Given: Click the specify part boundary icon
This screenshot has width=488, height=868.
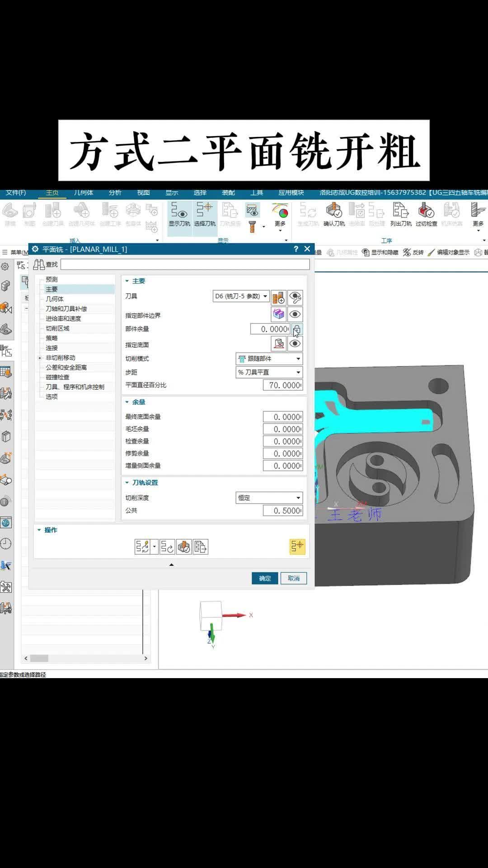Looking at the screenshot, I should [x=279, y=314].
